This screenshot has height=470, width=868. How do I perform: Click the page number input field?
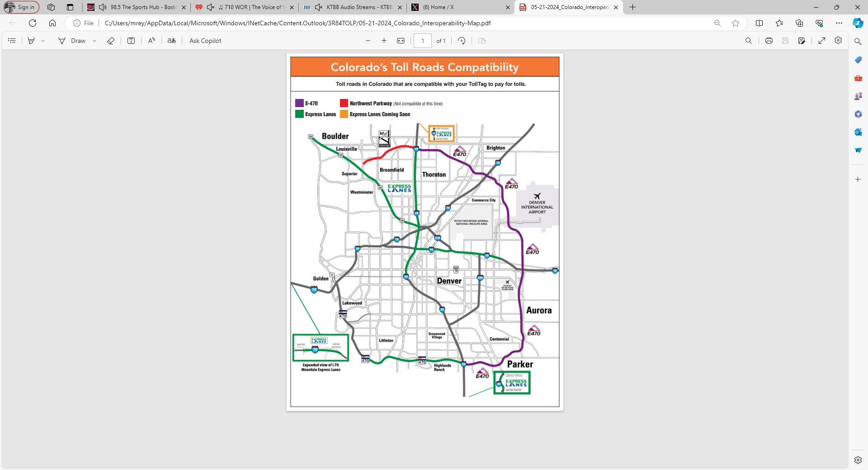pyautogui.click(x=423, y=41)
